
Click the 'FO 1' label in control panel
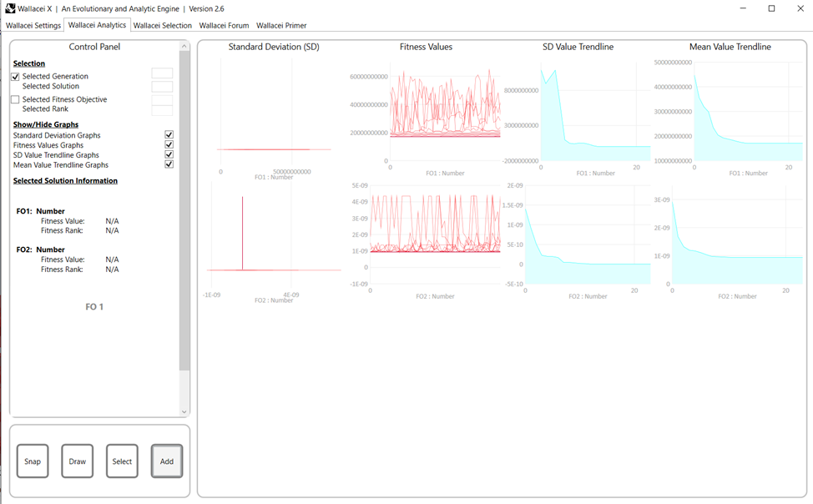point(94,306)
